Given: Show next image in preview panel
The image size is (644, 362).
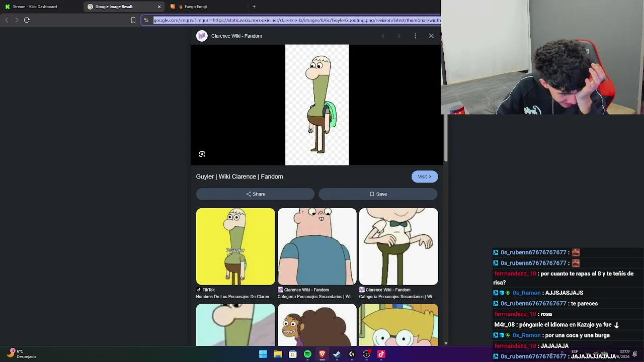Looking at the screenshot, I should (399, 36).
